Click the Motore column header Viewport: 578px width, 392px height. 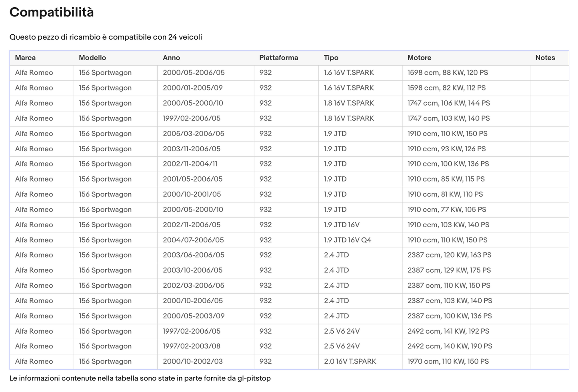pyautogui.click(x=419, y=58)
